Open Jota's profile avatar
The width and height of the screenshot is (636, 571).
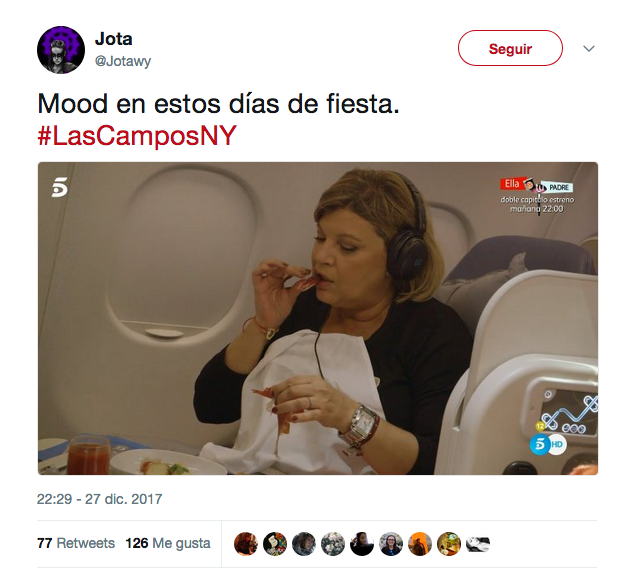(61, 50)
